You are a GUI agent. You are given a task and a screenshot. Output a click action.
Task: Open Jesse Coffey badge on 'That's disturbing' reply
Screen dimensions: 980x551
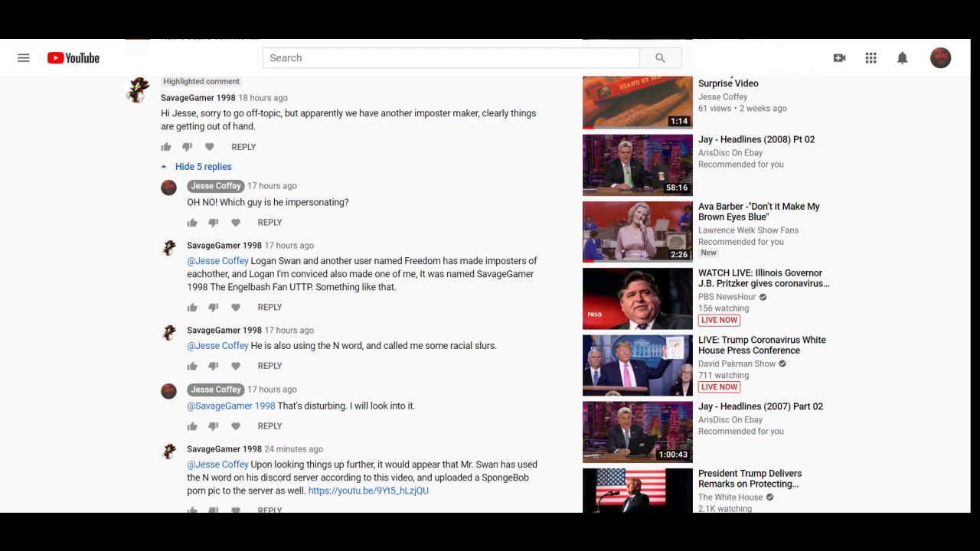click(x=216, y=390)
